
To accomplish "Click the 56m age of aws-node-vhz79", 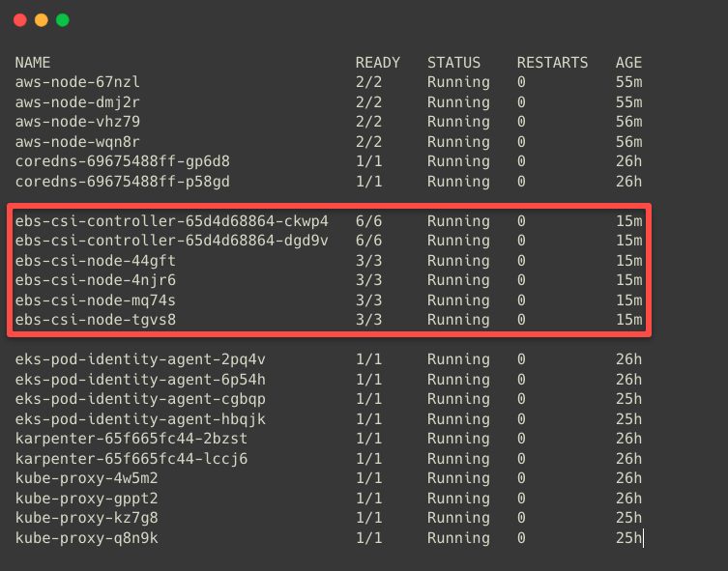I will tap(628, 122).
